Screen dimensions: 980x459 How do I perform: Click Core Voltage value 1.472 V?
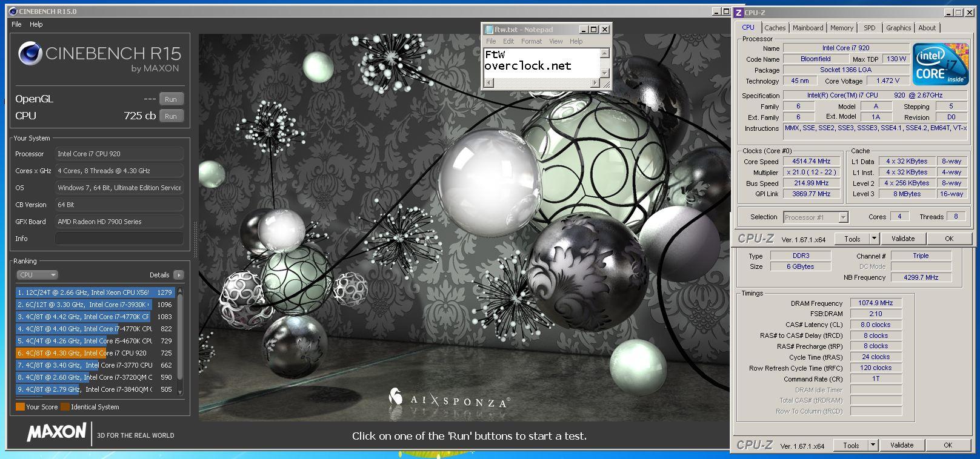[888, 81]
